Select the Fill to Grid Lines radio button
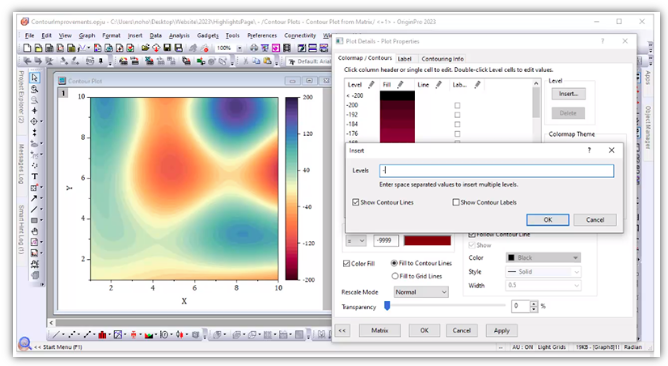The height and width of the screenshot is (366, 668). tap(394, 276)
